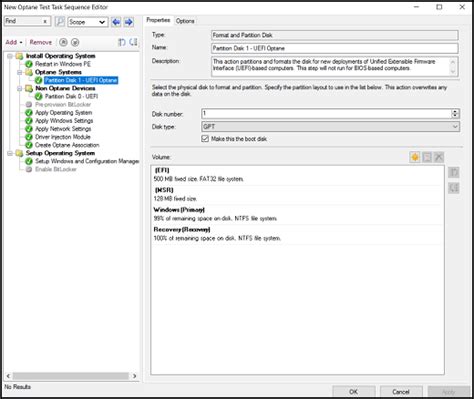Screen dimensions: 474x399
Task: Click the Apply button
Action: pyautogui.click(x=449, y=392)
